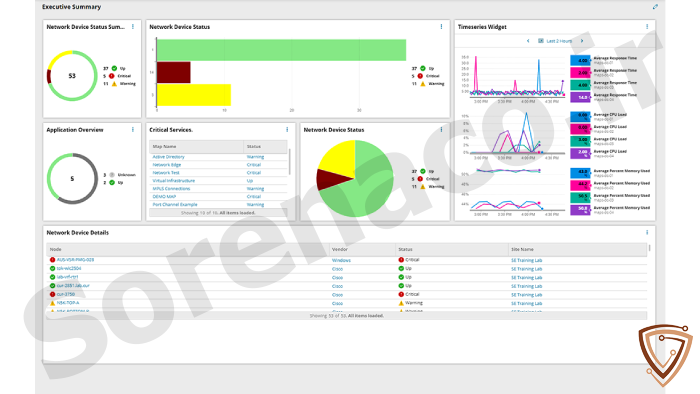Open Network Device Status Summary widget menu
The height and width of the screenshot is (394, 700).
(x=133, y=27)
